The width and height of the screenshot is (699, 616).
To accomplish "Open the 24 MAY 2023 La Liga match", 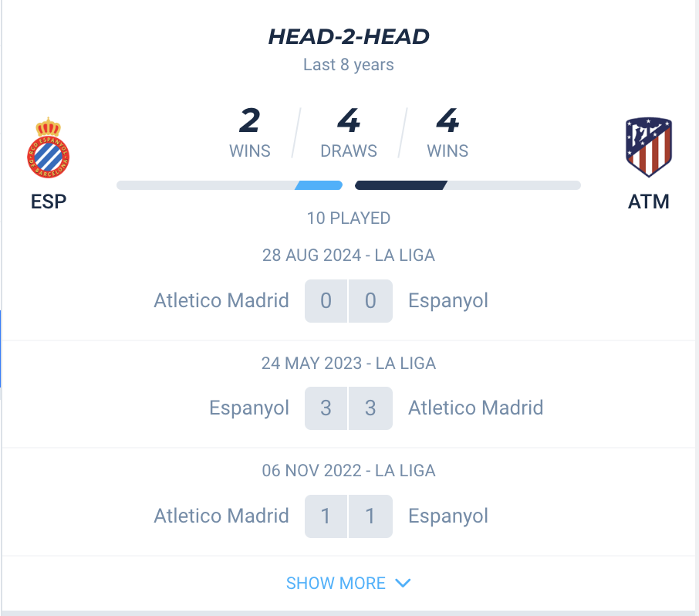I will tap(349, 394).
